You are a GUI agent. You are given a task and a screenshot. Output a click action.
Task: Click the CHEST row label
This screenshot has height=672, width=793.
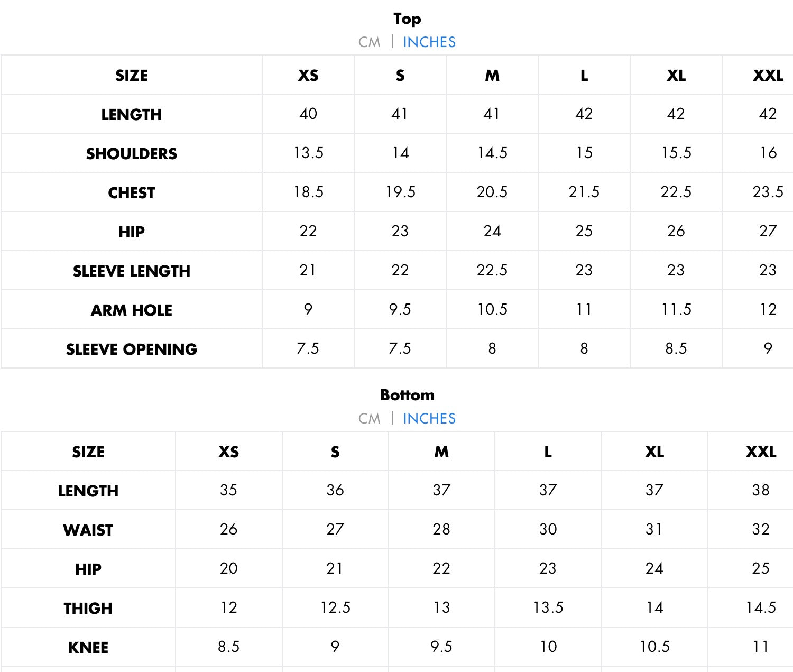coord(132,193)
